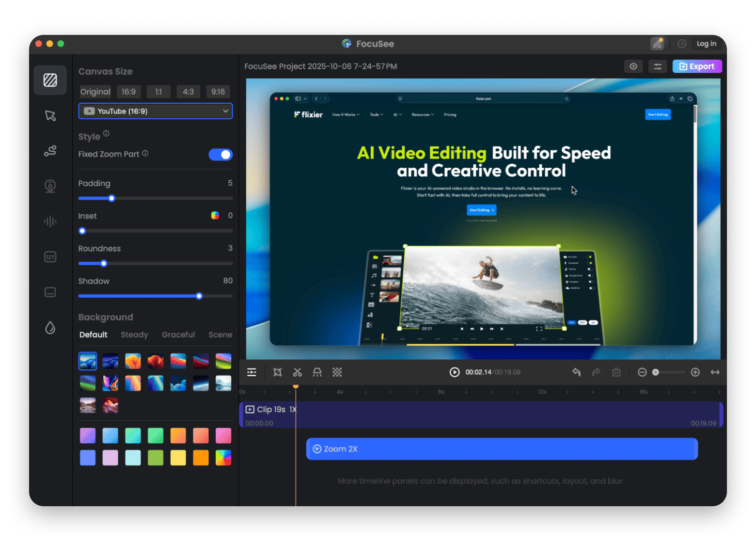The width and height of the screenshot is (756, 545).
Task: Disable the Fixed Zoom Part toggle
Action: [x=220, y=155]
